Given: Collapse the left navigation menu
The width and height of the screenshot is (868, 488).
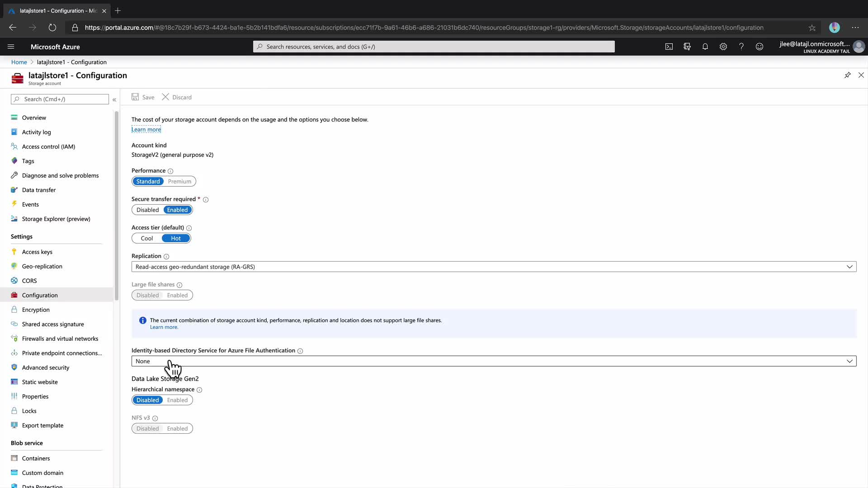Looking at the screenshot, I should coord(114,99).
